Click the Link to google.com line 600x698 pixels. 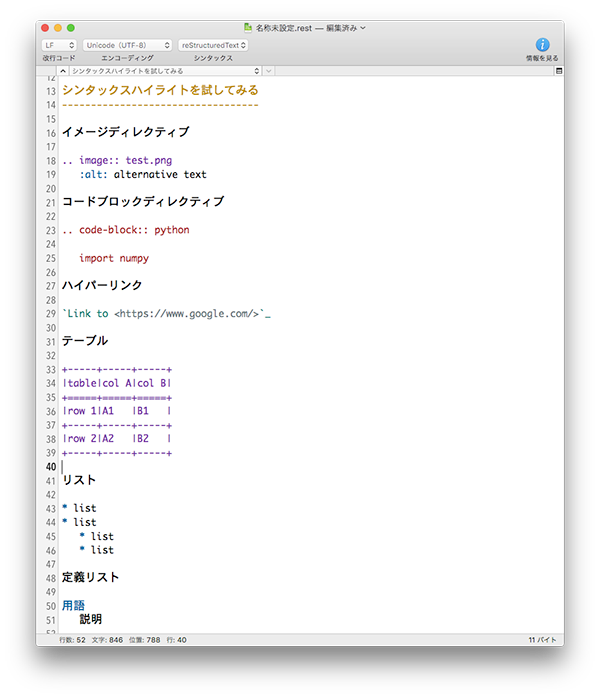click(166, 314)
